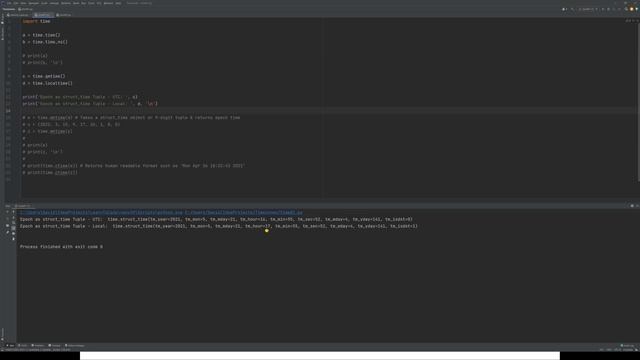The width and height of the screenshot is (640, 360).
Task: Click the 'd = time.localtime()' line
Action: 47,83
